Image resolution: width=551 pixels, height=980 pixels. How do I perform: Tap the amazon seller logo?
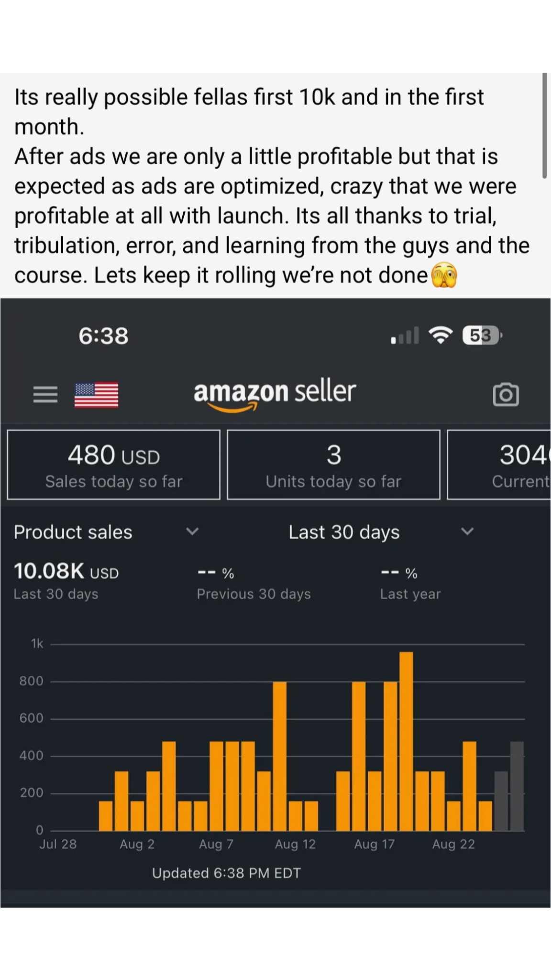(x=275, y=394)
